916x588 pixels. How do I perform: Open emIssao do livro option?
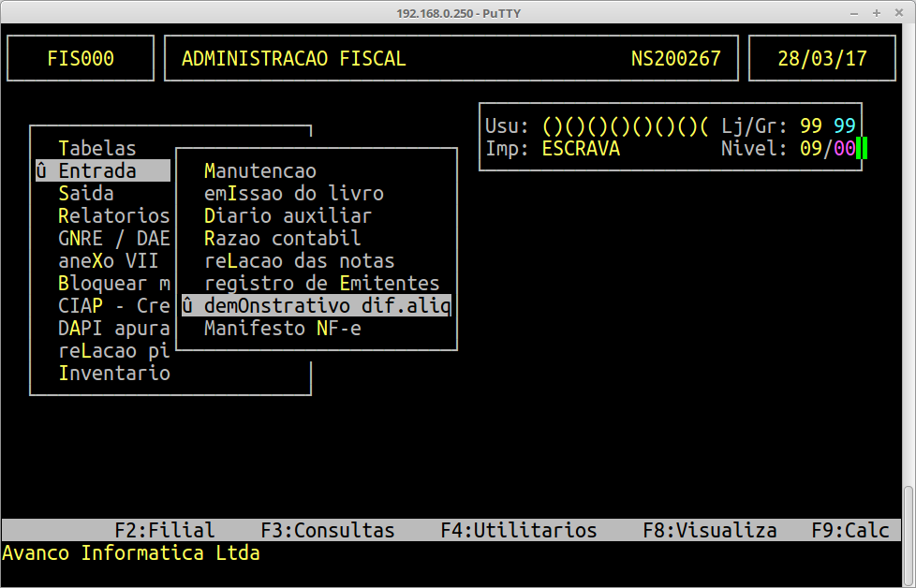294,194
